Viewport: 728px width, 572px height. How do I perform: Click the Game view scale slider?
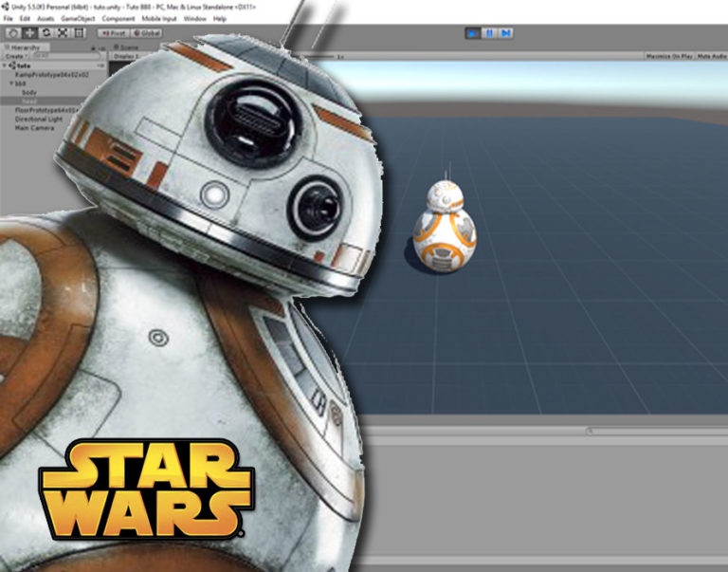318,56
